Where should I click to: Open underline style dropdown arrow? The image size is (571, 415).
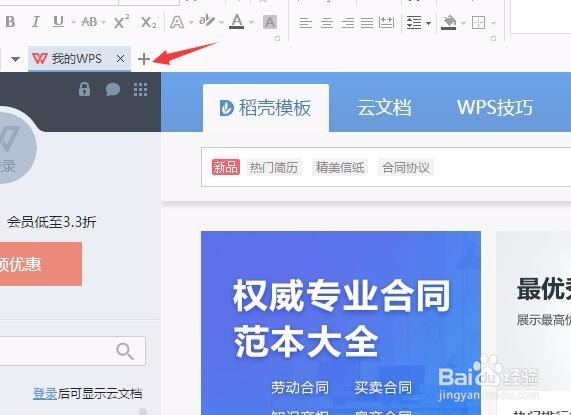(x=73, y=23)
